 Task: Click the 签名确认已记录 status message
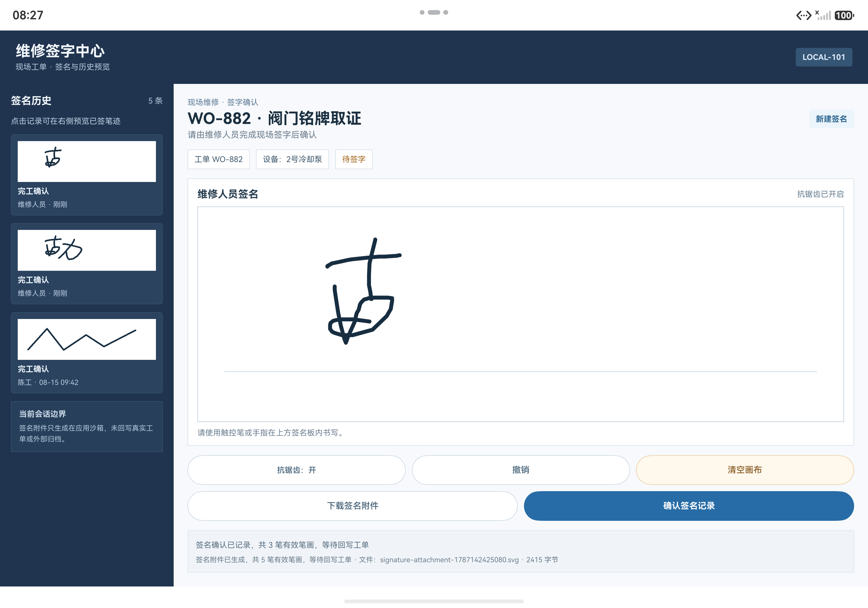coord(282,545)
